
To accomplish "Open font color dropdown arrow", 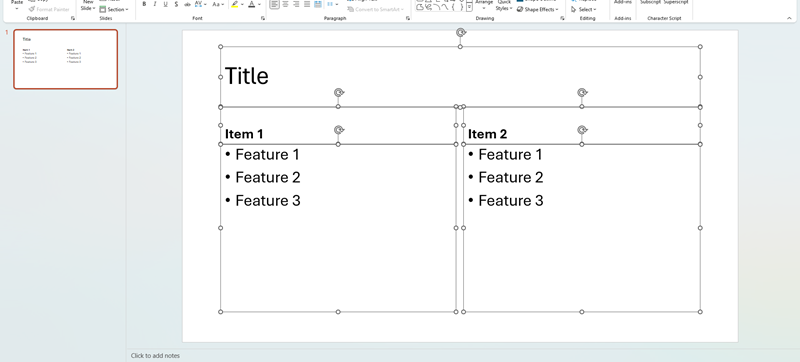I will 259,4.
